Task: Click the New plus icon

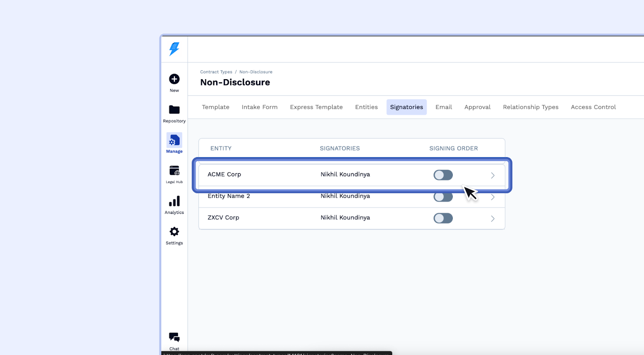Action: tap(174, 79)
